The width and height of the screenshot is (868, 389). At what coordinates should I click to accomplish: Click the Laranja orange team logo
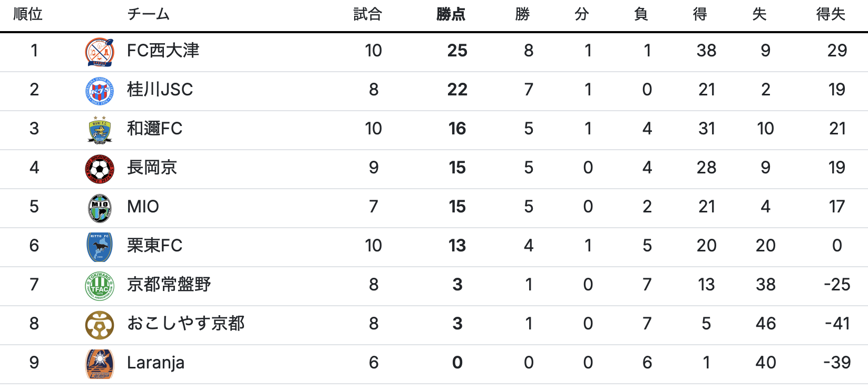(100, 364)
